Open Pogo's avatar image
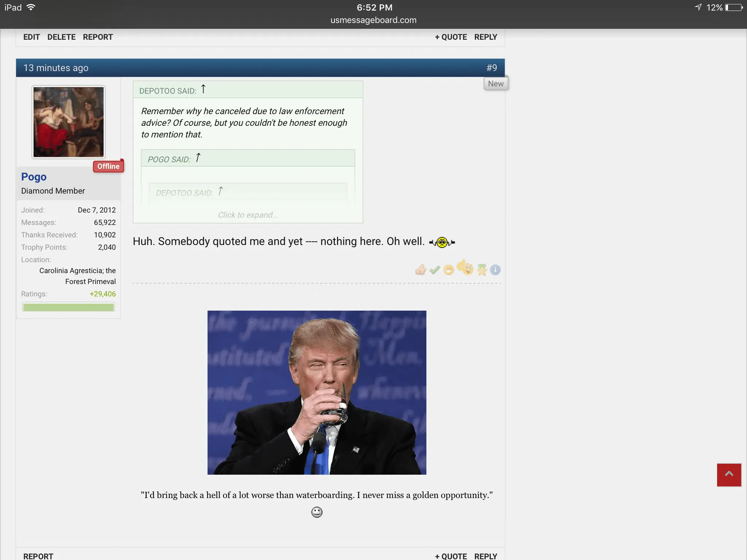This screenshot has width=747, height=560. [x=69, y=122]
